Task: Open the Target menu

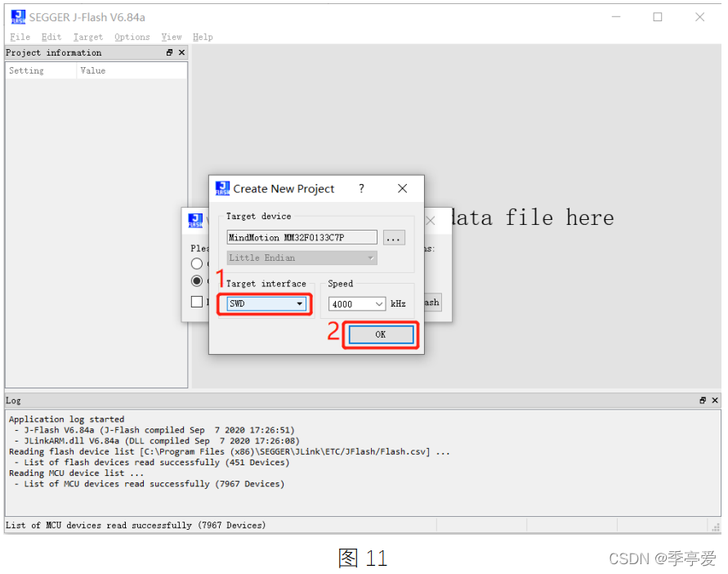Action: pyautogui.click(x=87, y=37)
